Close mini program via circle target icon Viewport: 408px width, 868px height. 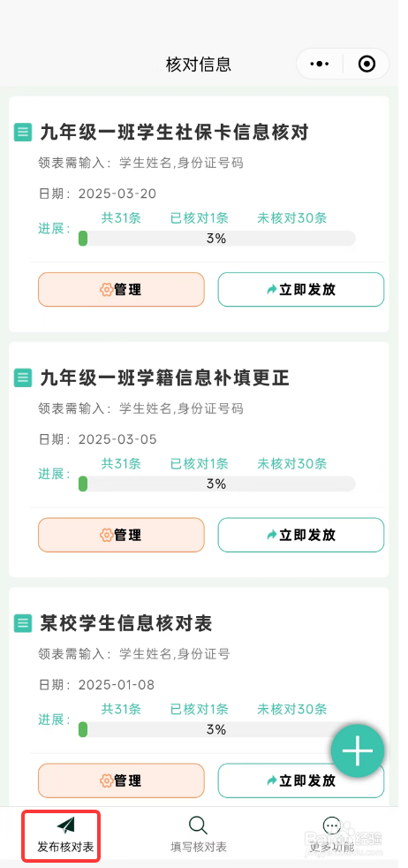pos(366,65)
